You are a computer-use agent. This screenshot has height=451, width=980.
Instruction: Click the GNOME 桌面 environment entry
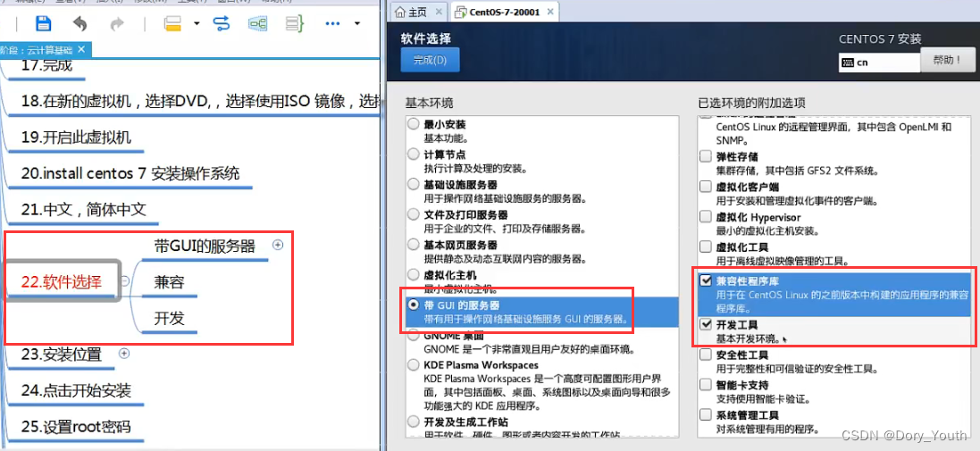[541, 342]
